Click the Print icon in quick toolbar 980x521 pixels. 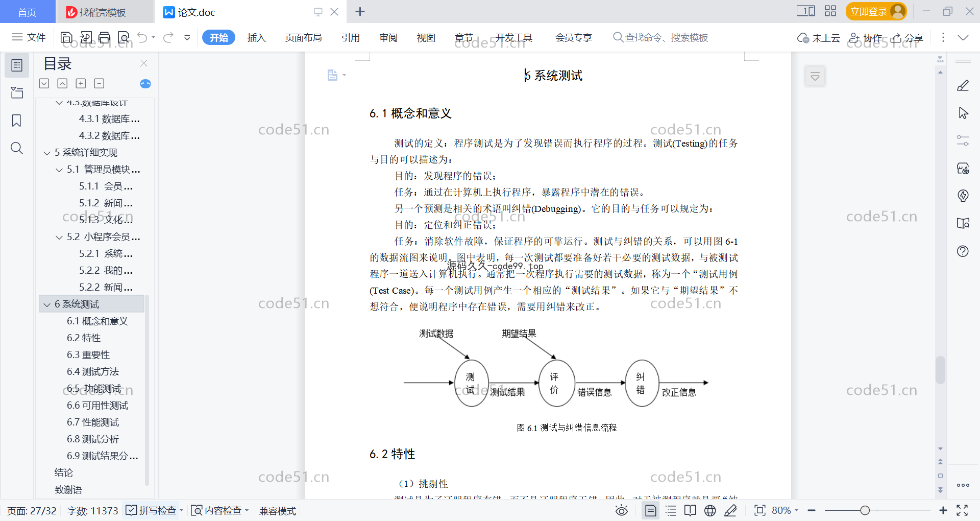click(105, 37)
